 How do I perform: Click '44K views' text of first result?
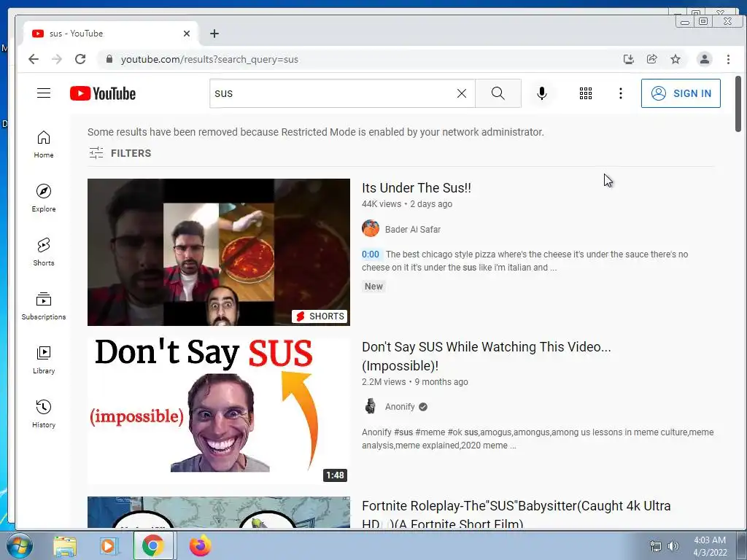pyautogui.click(x=381, y=204)
